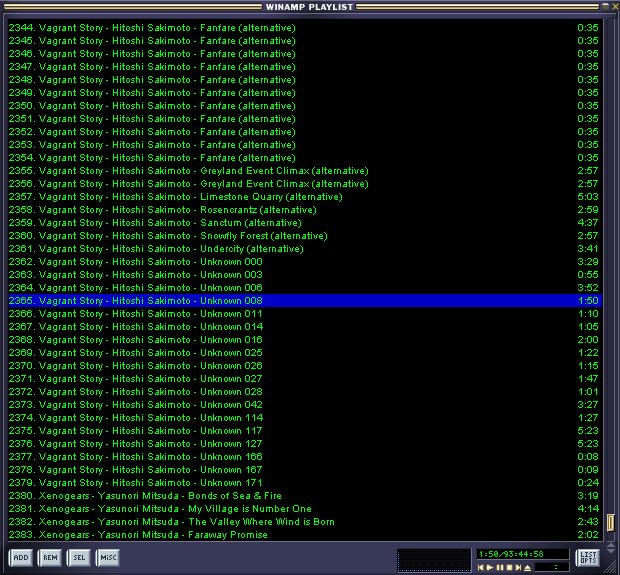Skip to next track mini button
The width and height of the screenshot is (620, 575).
click(517, 567)
